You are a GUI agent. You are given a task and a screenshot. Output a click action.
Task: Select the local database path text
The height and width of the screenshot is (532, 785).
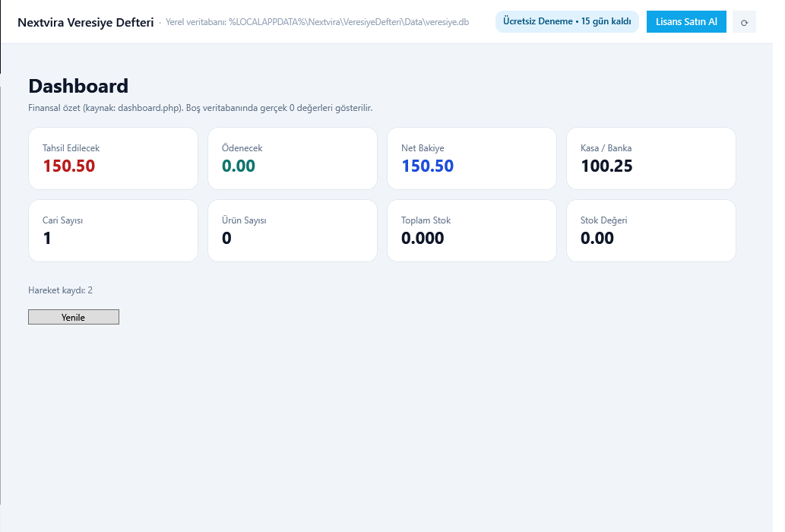pyautogui.click(x=318, y=22)
